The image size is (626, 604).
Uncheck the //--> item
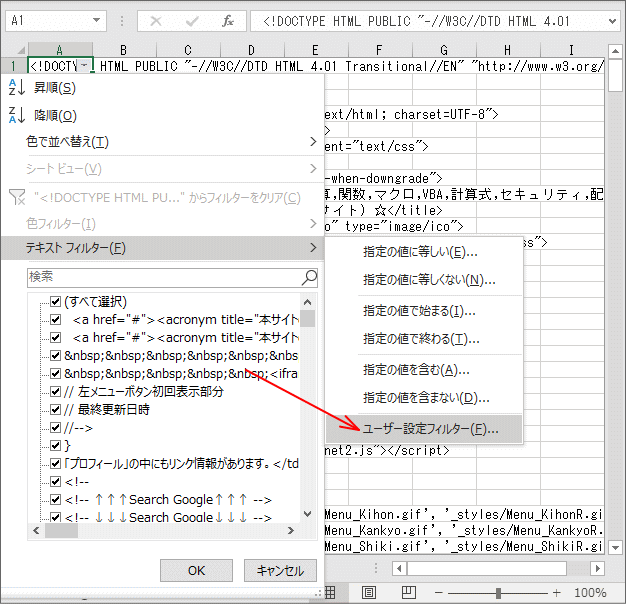tap(55, 428)
